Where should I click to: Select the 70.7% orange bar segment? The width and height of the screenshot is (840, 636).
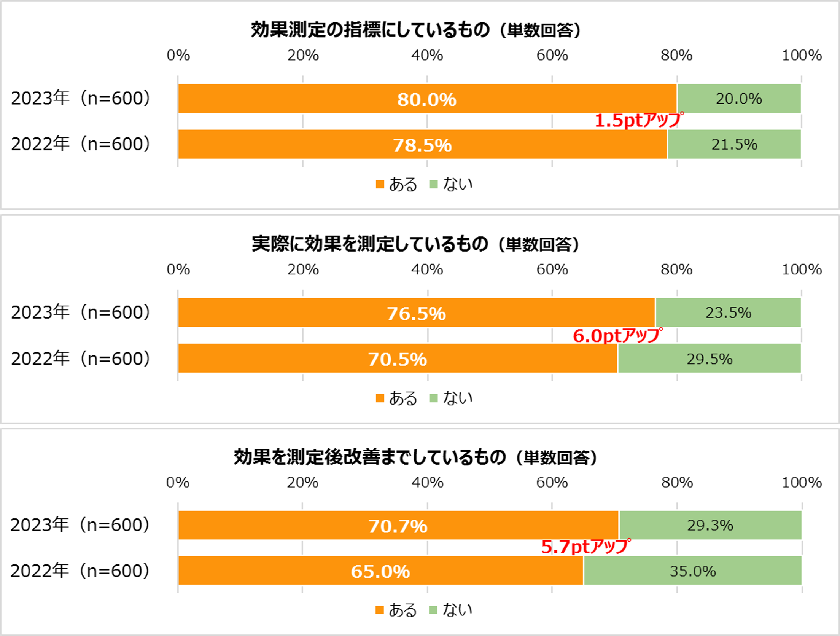[398, 525]
